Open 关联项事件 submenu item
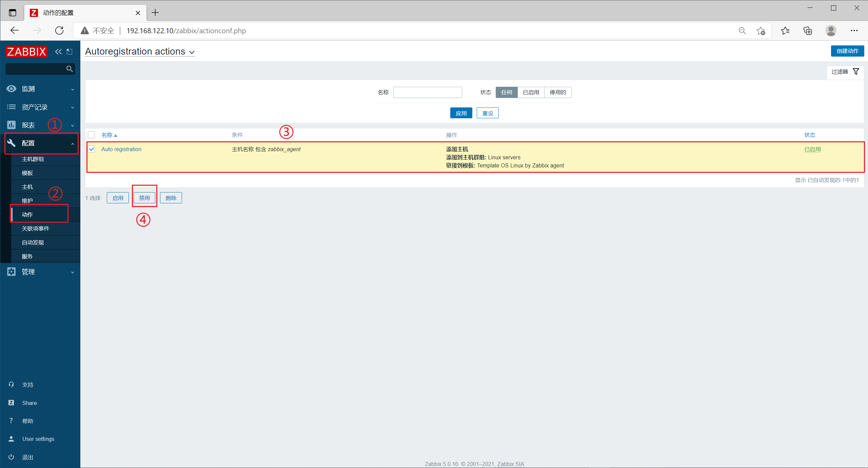Image resolution: width=868 pixels, height=468 pixels. coord(45,228)
